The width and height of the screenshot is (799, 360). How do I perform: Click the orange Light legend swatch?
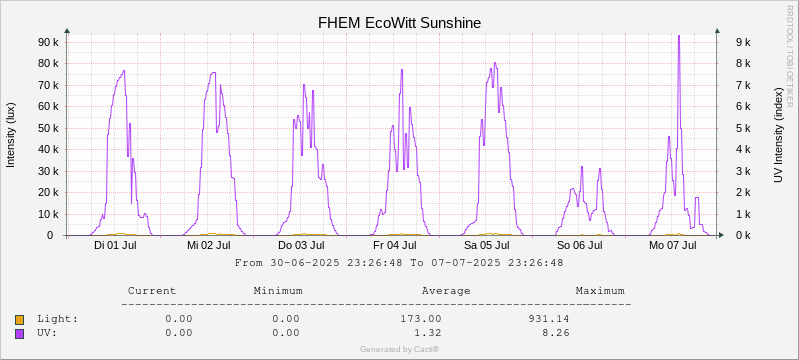click(x=19, y=320)
